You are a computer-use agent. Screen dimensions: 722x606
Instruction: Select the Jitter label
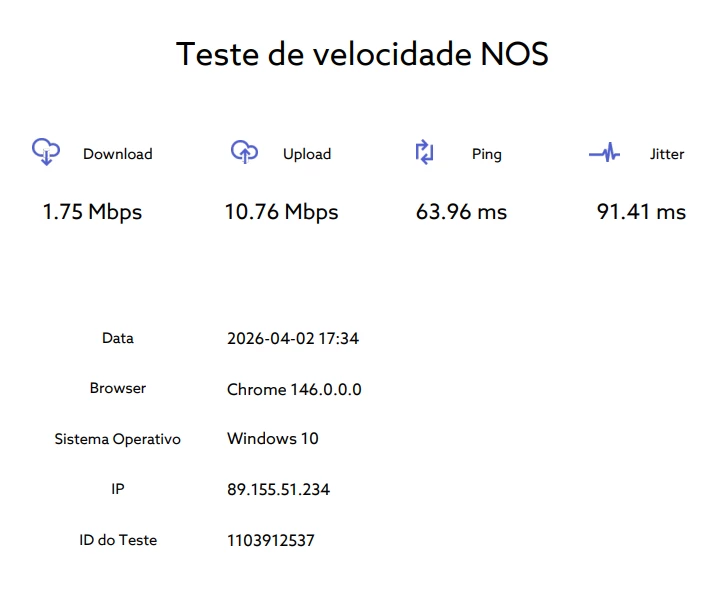click(x=667, y=154)
